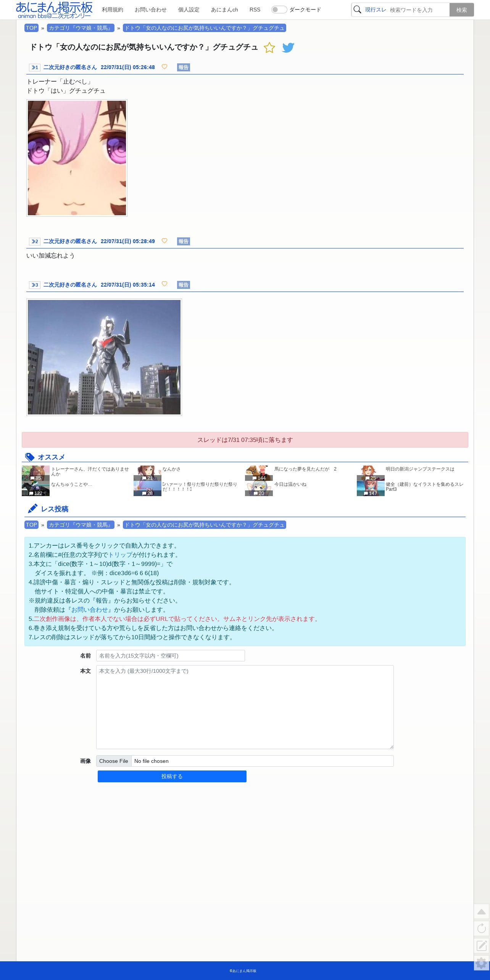This screenshot has height=980, width=490.
Task: Click the thumbnail with 144 comments
Action: coord(259,473)
